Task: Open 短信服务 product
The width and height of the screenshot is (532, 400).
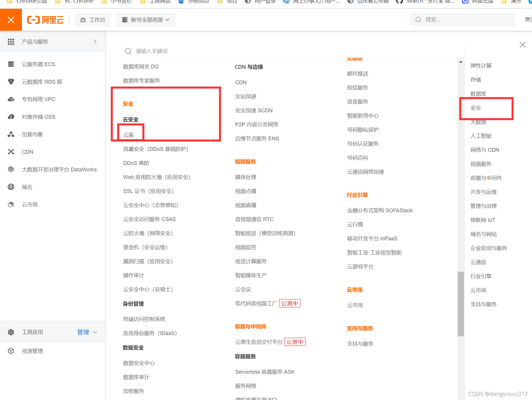Action: coord(357,88)
